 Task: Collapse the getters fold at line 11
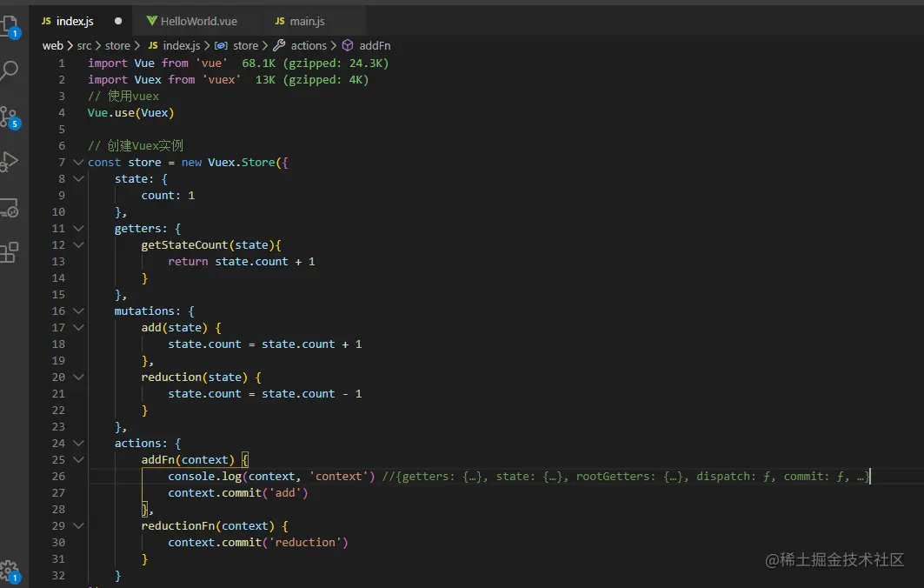(x=77, y=228)
